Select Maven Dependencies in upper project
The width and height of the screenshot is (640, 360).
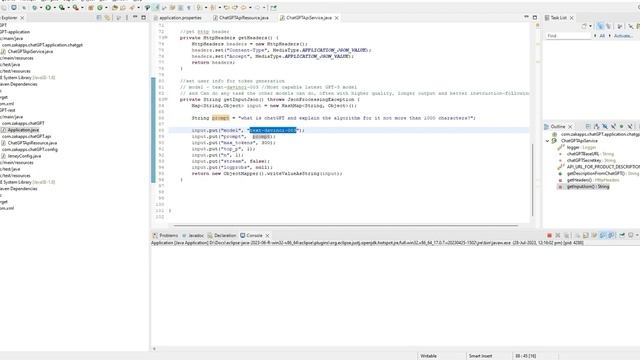[19, 84]
